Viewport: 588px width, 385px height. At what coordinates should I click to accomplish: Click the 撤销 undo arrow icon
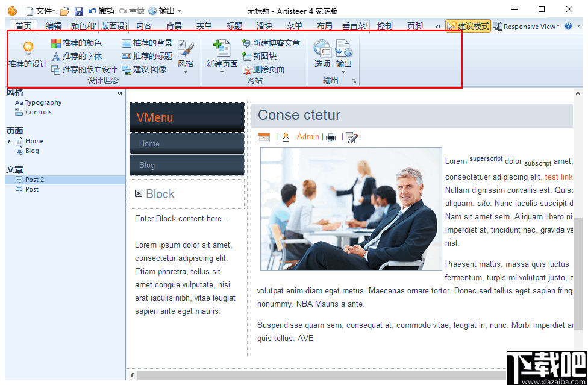coord(93,10)
